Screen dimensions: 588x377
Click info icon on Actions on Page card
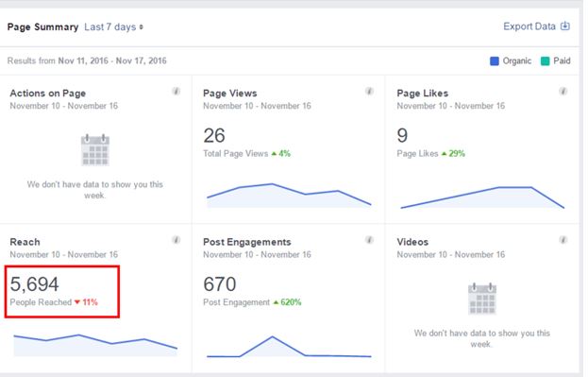[x=176, y=92]
